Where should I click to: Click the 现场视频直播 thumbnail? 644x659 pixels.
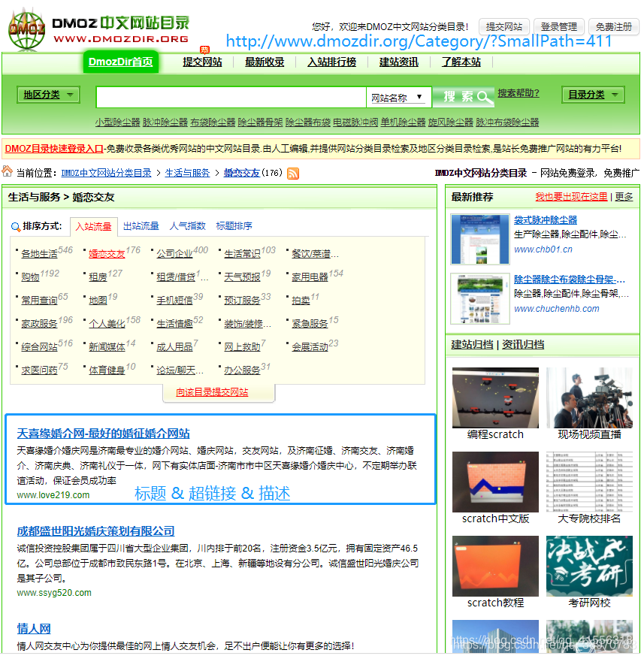click(589, 398)
